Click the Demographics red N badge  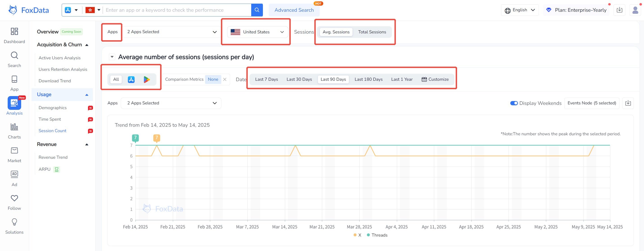[x=90, y=108]
